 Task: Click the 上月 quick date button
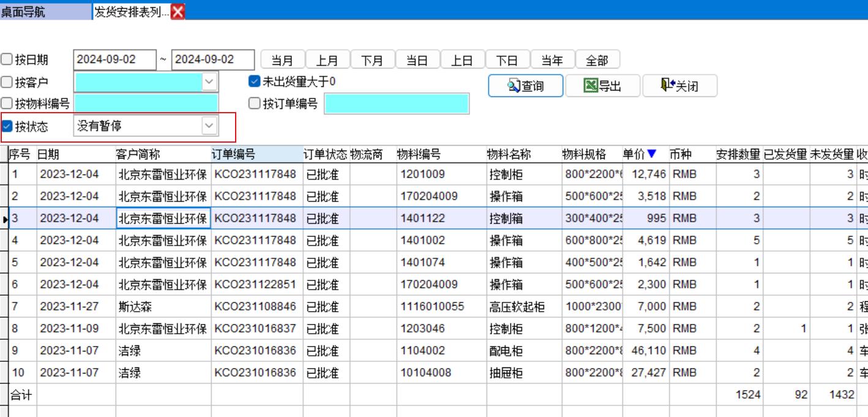327,60
